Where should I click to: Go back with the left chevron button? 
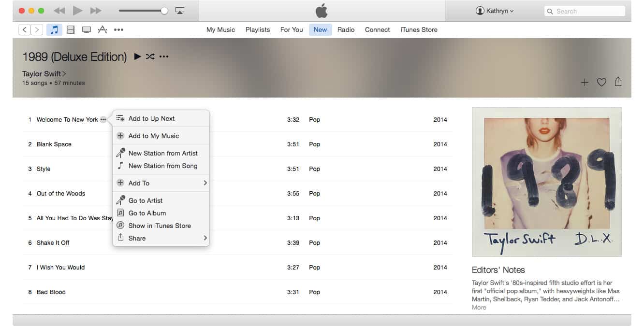(x=25, y=30)
